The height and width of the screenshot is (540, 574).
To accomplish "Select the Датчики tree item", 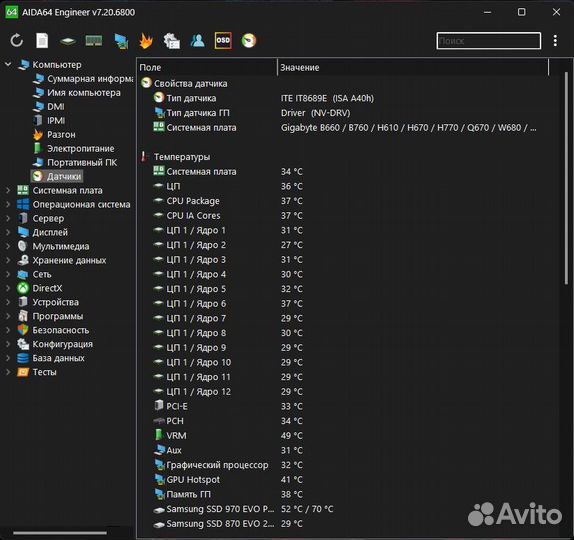I will click(x=57, y=176).
